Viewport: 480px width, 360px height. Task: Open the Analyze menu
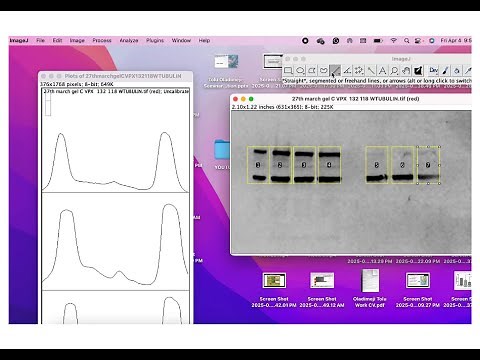(129, 40)
